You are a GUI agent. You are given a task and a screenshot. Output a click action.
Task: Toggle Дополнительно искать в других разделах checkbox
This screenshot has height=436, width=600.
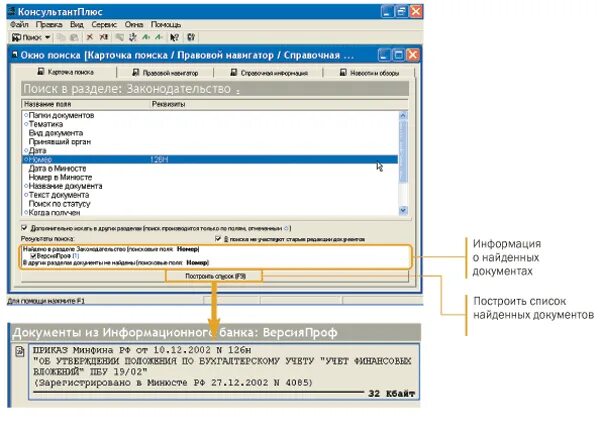[x=24, y=228]
